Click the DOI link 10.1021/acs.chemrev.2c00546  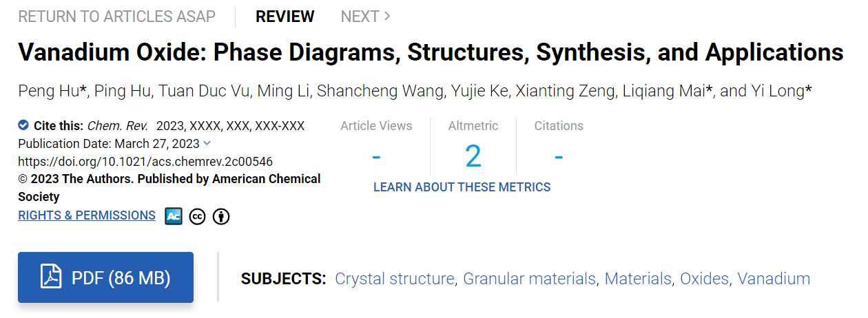[145, 162]
